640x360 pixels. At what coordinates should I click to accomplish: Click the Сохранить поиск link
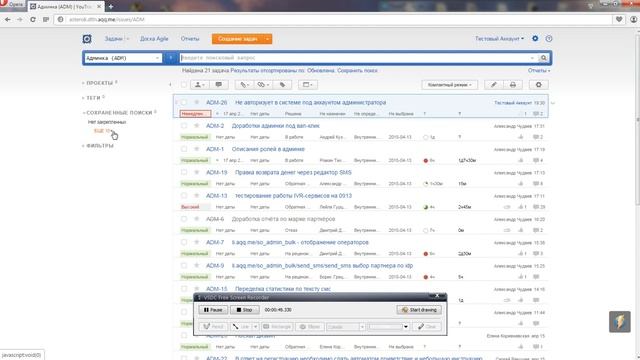point(357,71)
